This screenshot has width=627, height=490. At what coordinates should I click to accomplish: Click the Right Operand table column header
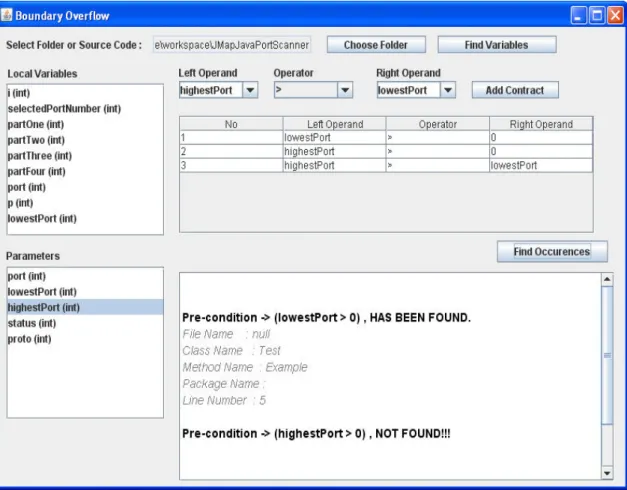541,124
